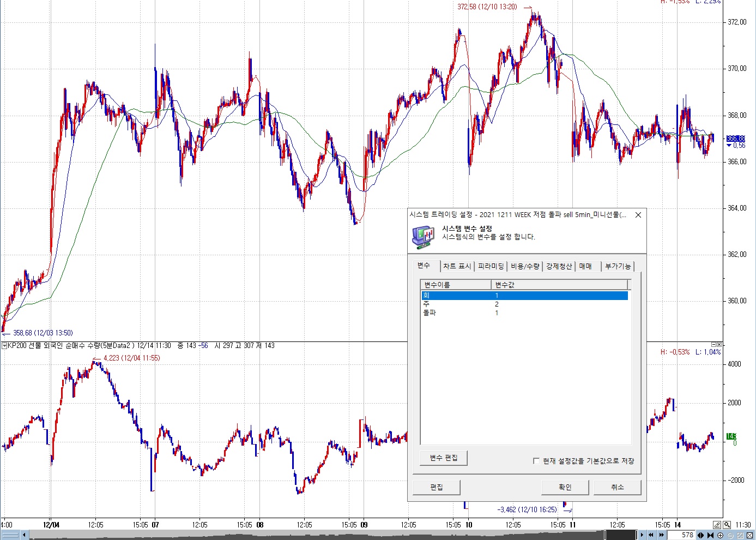Click the magnifier search icon on the chart
This screenshot has width=756, height=540.
(727, 525)
